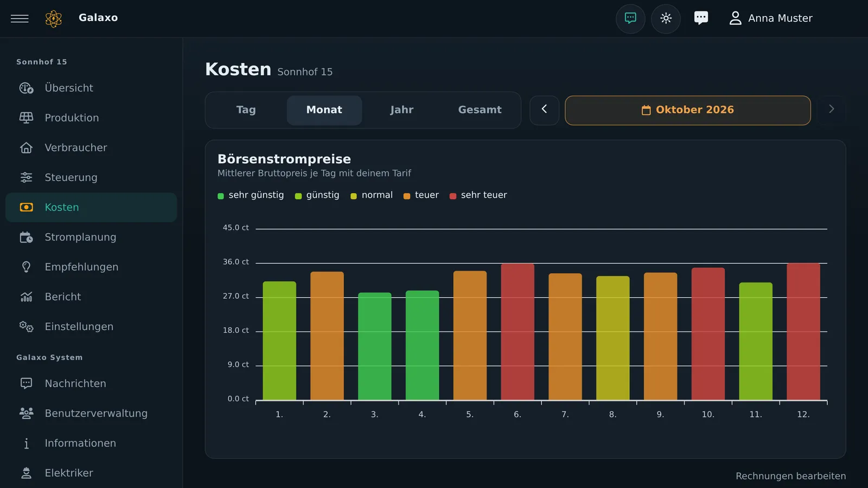Switch to the Jahr tab
The image size is (868, 488).
(x=402, y=110)
